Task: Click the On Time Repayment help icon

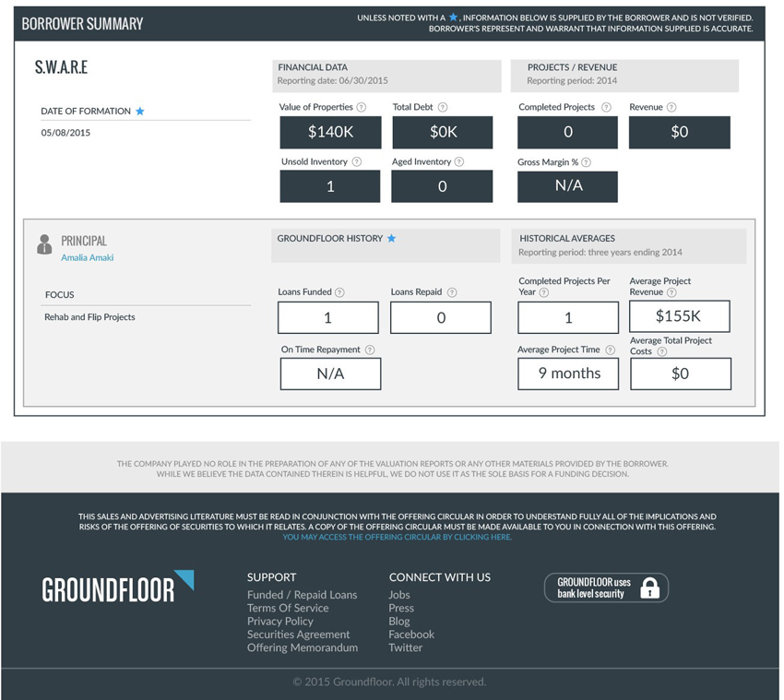Action: (370, 350)
